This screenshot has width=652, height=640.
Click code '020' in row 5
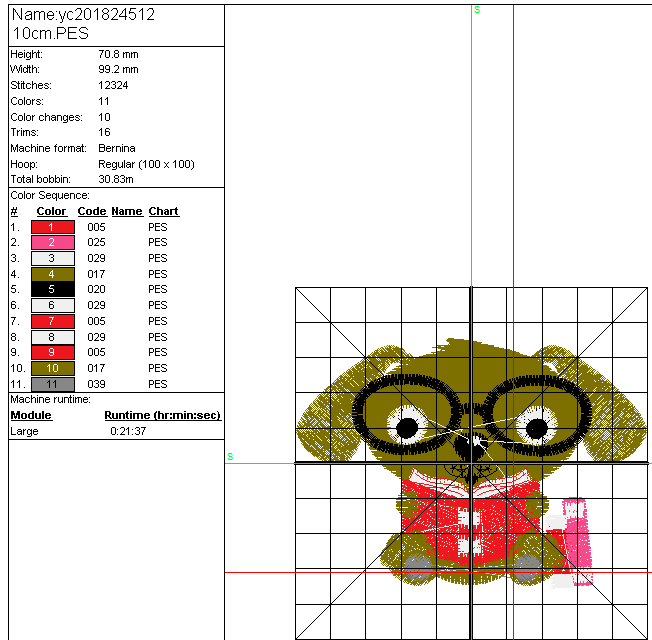point(96,289)
